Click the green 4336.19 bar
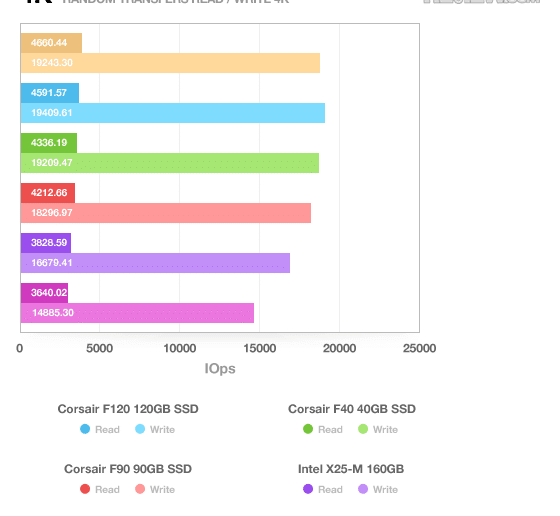This screenshot has height=516, width=560. point(49,143)
